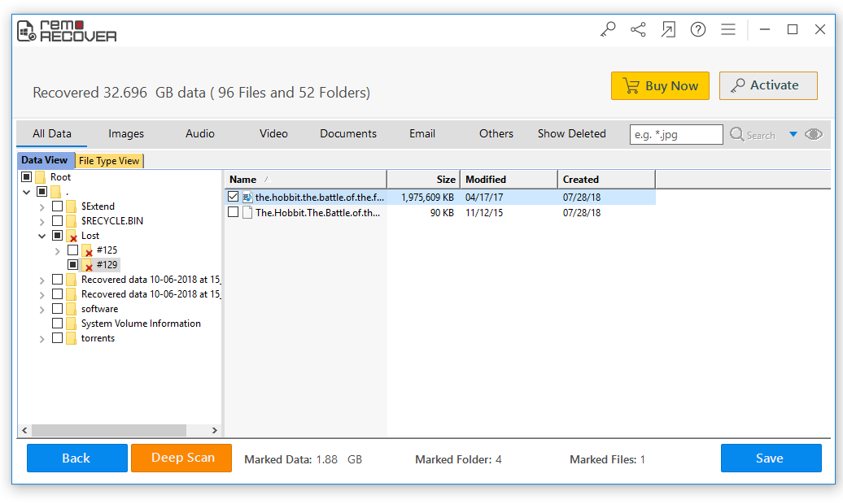The image size is (843, 504).
Task: Expand the torrents folder
Action: (42, 339)
